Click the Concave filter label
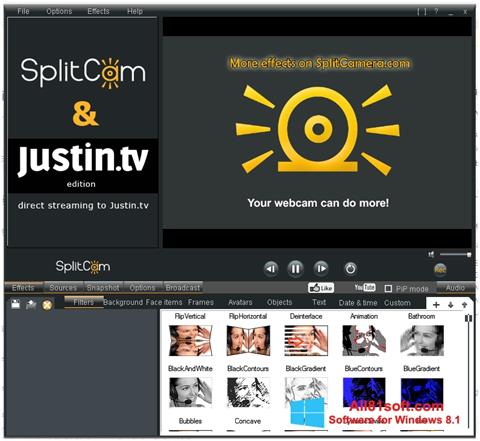Screen dimensions: 480x441 pyautogui.click(x=248, y=421)
